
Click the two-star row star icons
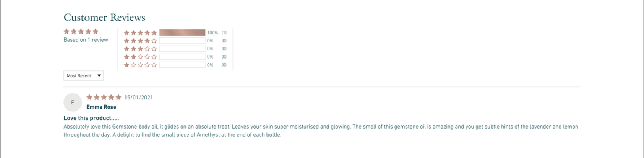(140, 57)
